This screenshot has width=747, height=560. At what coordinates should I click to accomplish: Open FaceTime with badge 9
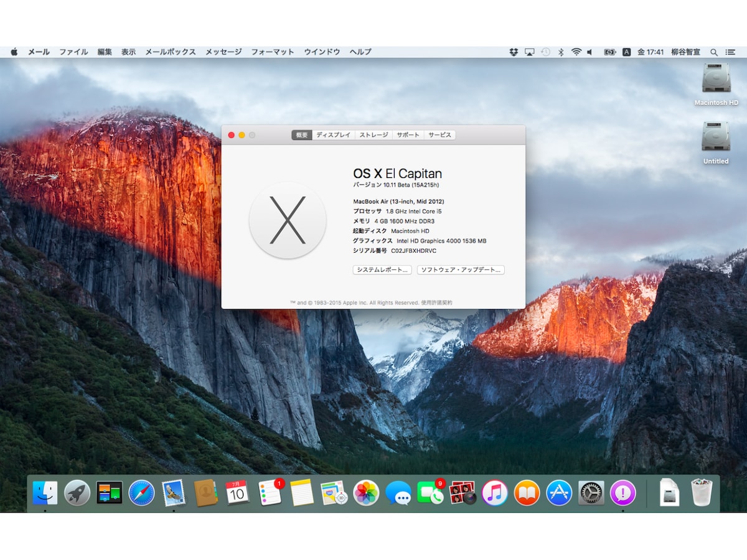[x=431, y=493]
